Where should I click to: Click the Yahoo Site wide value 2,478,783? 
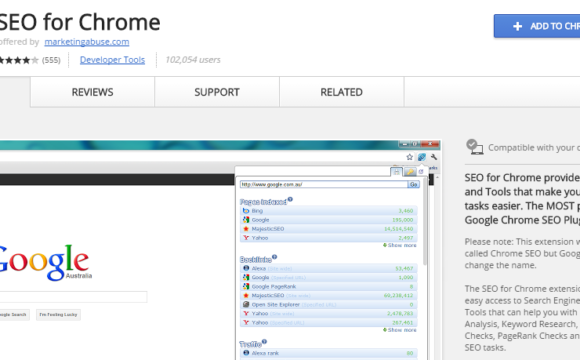point(401,314)
